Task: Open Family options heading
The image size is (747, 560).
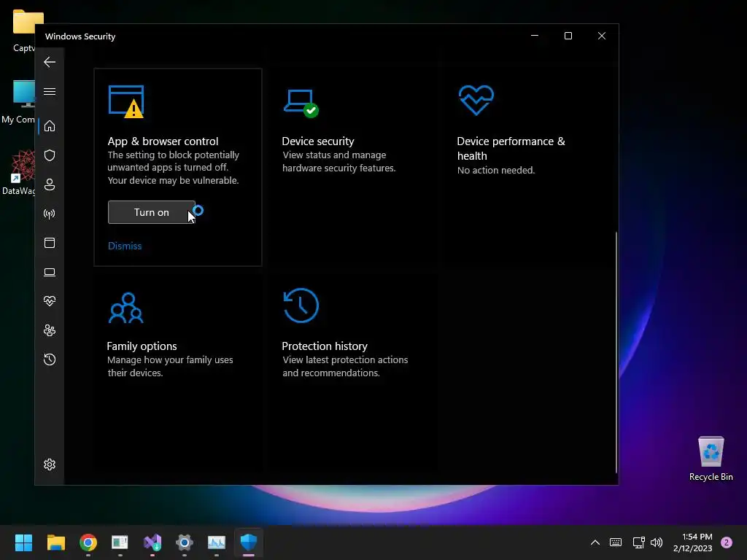Action: click(142, 346)
